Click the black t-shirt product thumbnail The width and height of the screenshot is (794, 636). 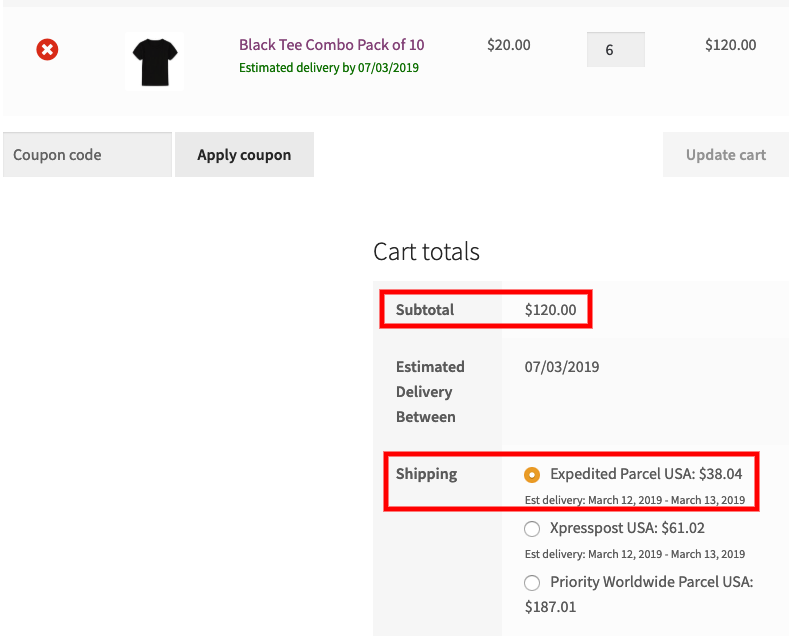154,60
